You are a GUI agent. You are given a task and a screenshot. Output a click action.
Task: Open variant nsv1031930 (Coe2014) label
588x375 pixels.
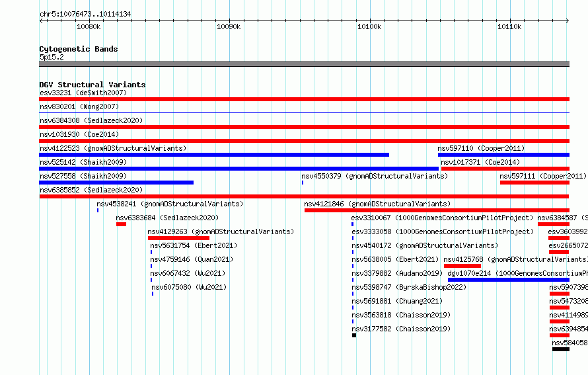(x=79, y=134)
